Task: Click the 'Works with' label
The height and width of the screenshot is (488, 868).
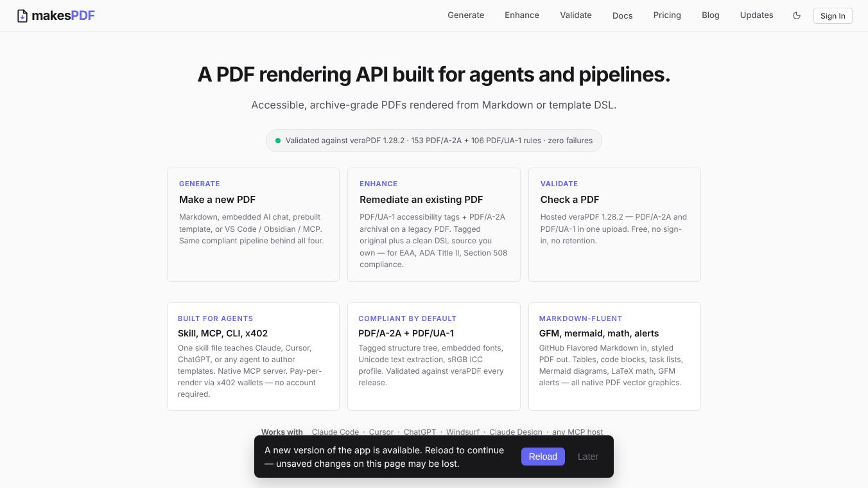Action: click(282, 432)
